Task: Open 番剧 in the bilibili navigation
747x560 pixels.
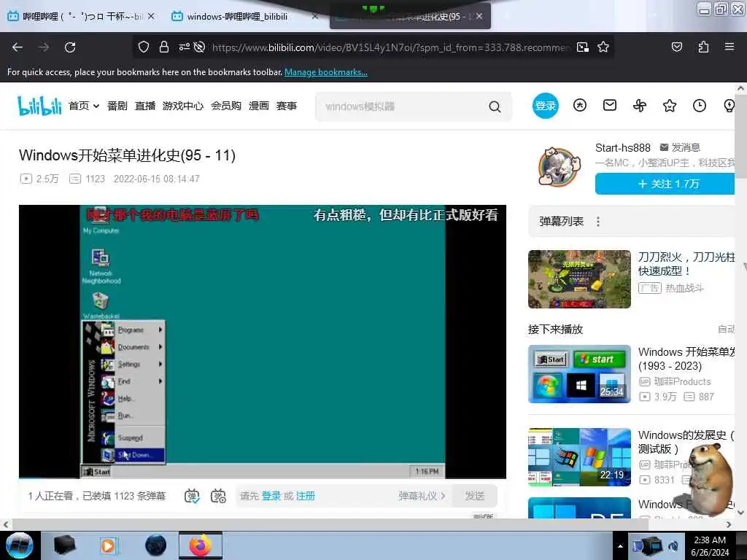Action: tap(117, 106)
